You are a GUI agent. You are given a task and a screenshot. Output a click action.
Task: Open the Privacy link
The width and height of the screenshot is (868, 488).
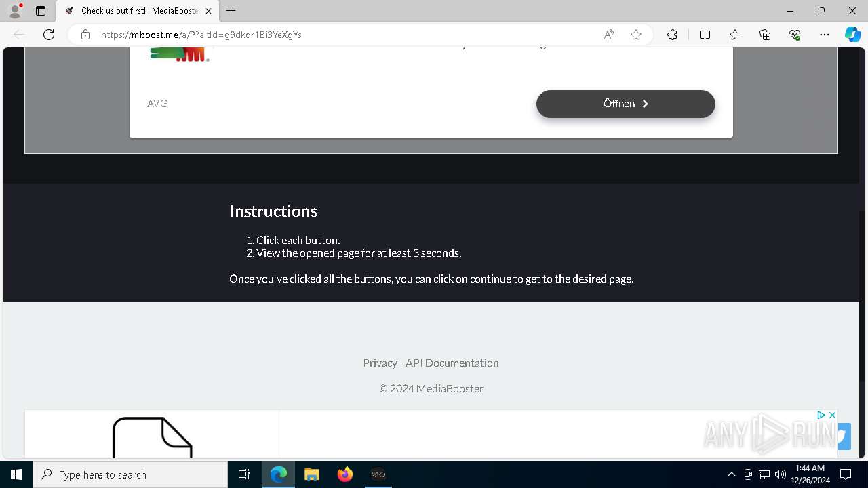[380, 363]
